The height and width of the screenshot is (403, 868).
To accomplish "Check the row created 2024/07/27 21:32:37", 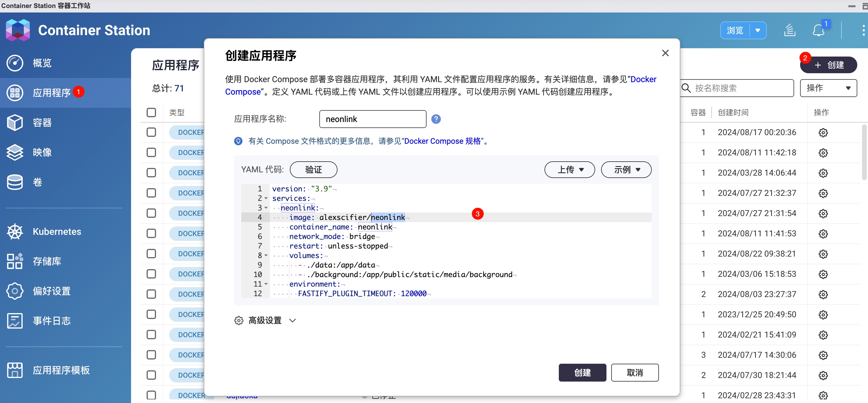I will 151,193.
